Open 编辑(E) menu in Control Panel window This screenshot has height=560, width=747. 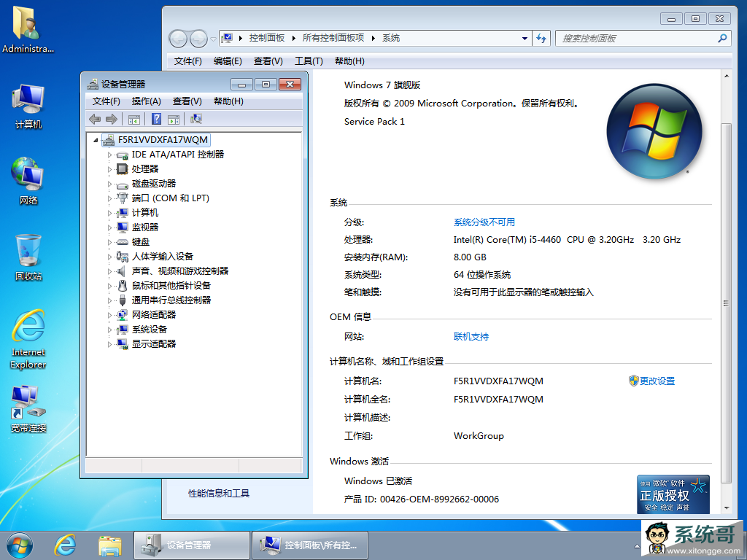coord(228,61)
